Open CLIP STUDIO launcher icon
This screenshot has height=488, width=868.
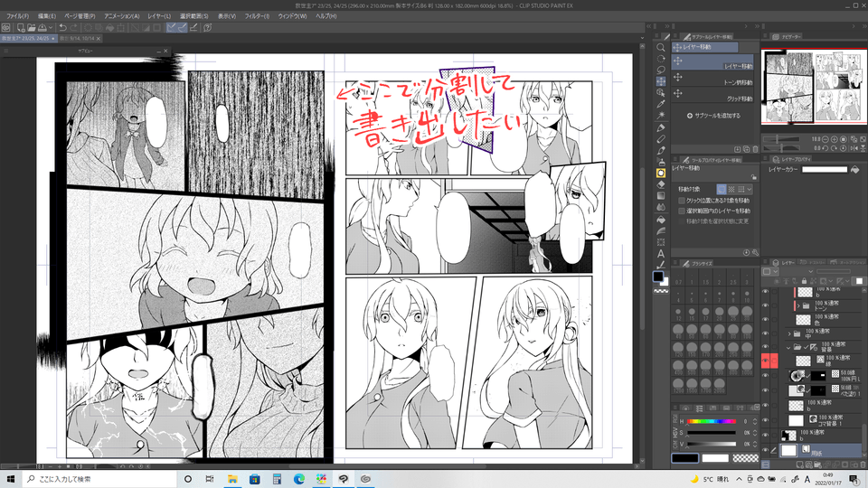click(x=6, y=27)
